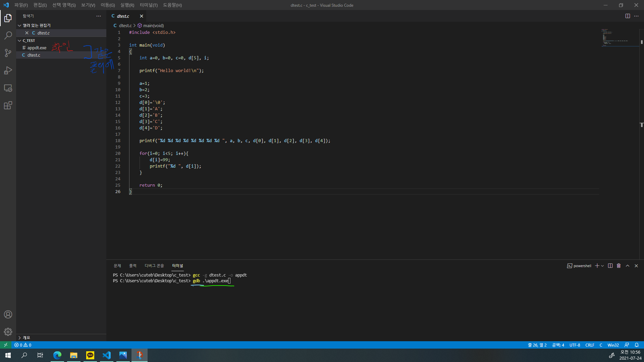Split the editor to the right
The height and width of the screenshot is (362, 644).
tap(628, 16)
